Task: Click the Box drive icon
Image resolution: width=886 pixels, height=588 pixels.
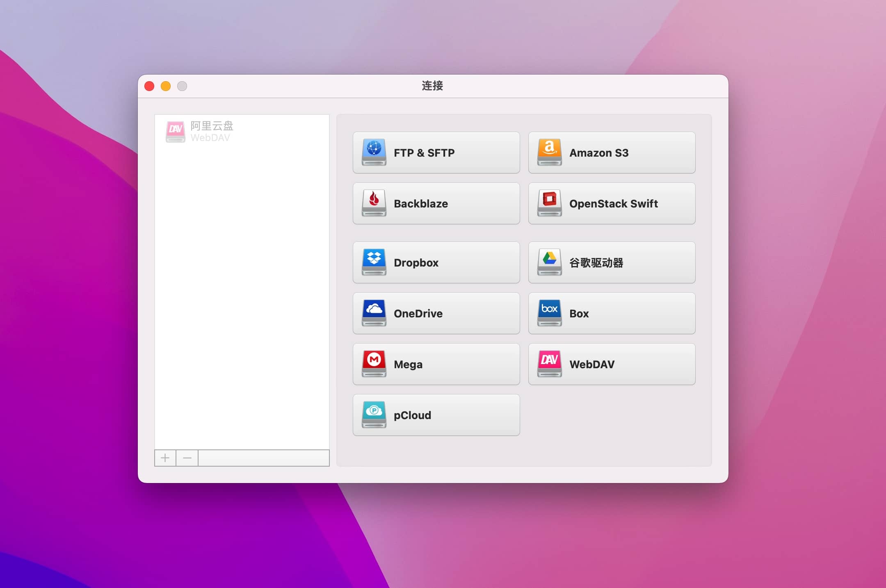Action: point(549,313)
